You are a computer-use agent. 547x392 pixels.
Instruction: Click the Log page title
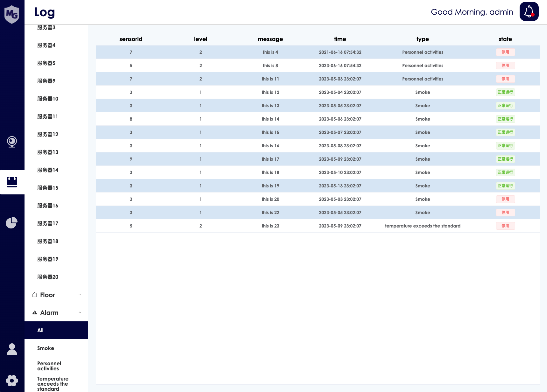pyautogui.click(x=45, y=12)
